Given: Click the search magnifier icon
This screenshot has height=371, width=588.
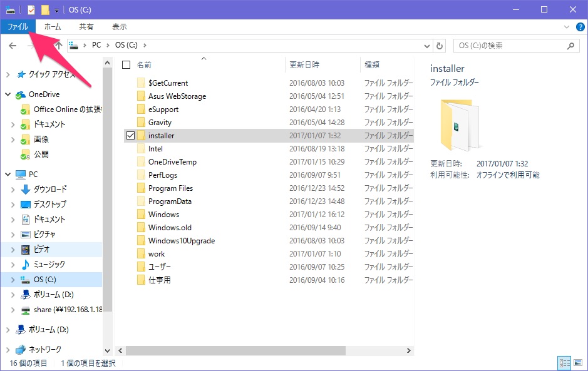Looking at the screenshot, I should tap(570, 46).
